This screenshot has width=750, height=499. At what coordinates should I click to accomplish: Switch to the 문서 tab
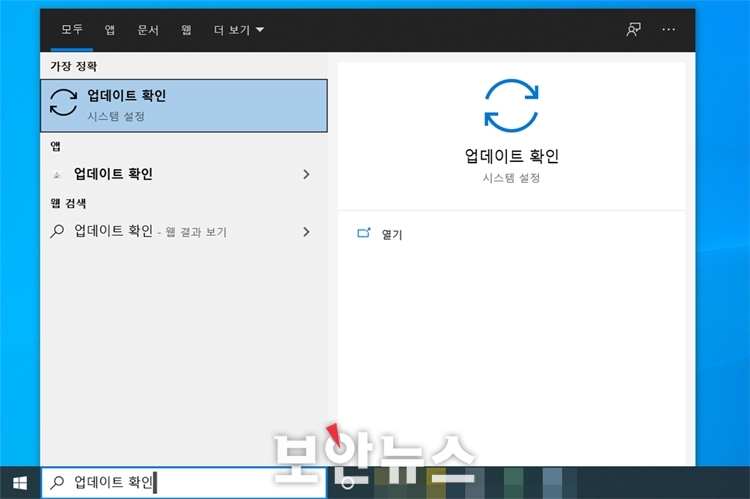(148, 30)
